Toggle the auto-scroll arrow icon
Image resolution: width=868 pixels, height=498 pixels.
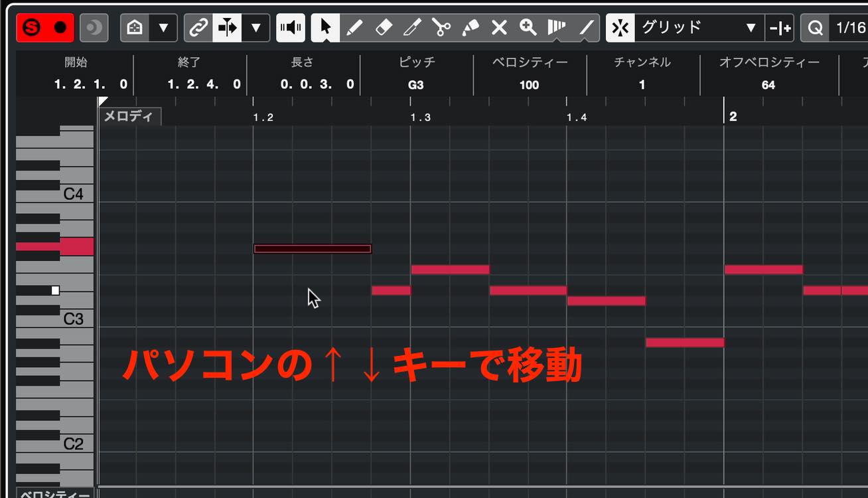coord(227,28)
